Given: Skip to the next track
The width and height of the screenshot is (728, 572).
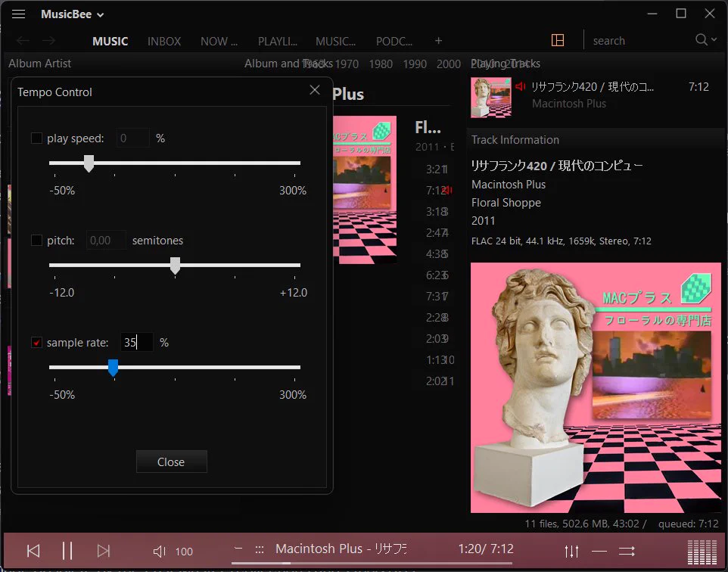Looking at the screenshot, I should point(103,551).
